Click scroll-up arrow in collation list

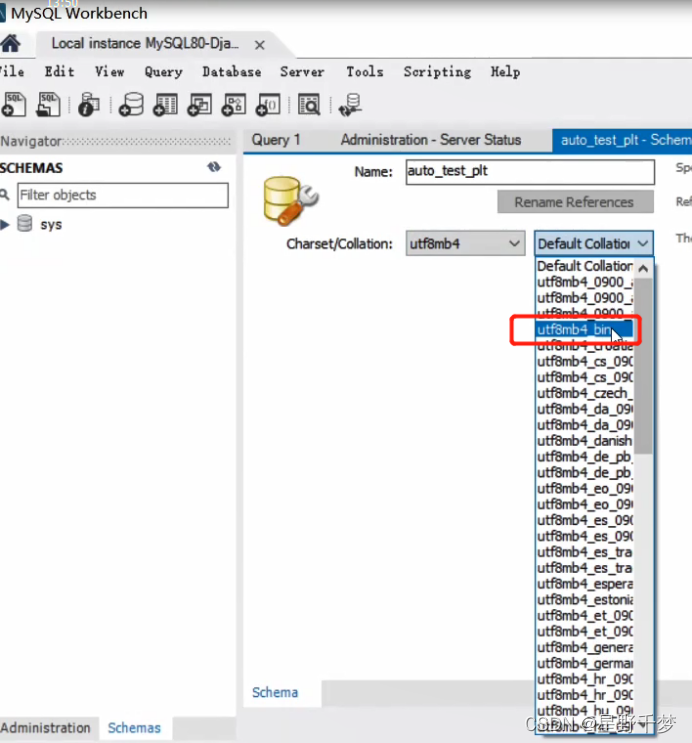pos(643,268)
